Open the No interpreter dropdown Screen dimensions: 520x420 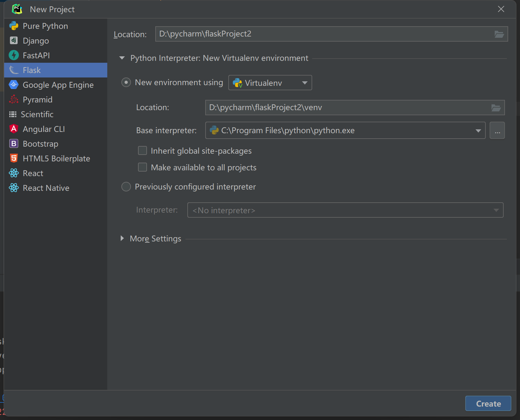(345, 210)
